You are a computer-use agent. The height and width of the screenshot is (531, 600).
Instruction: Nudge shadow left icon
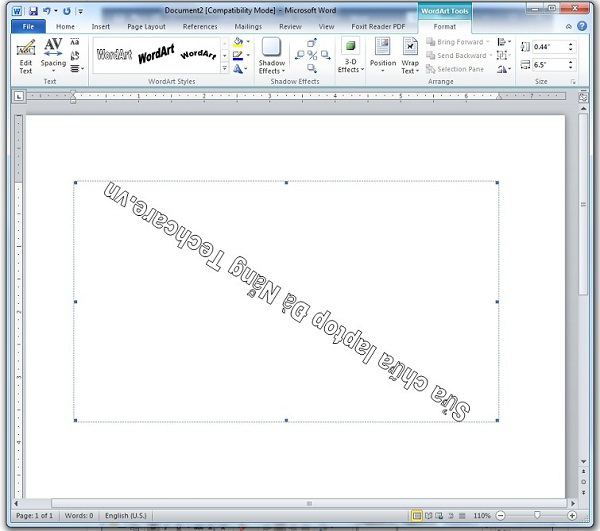300,55
